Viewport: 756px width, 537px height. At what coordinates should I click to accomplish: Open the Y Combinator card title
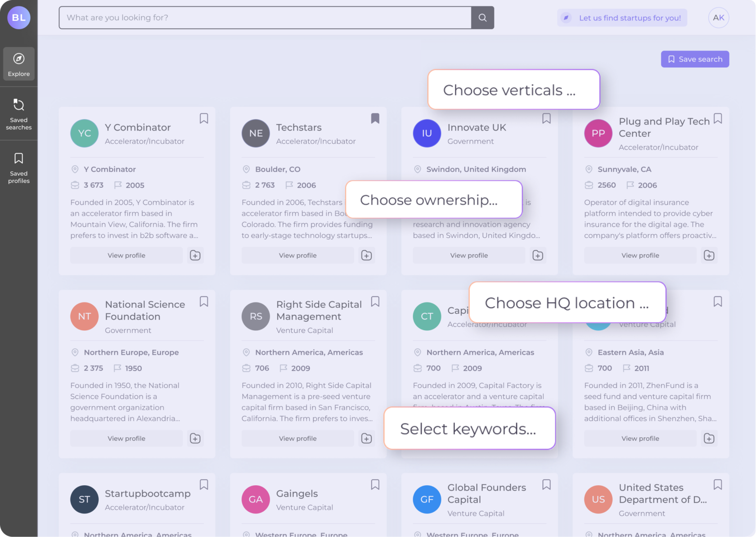138,127
